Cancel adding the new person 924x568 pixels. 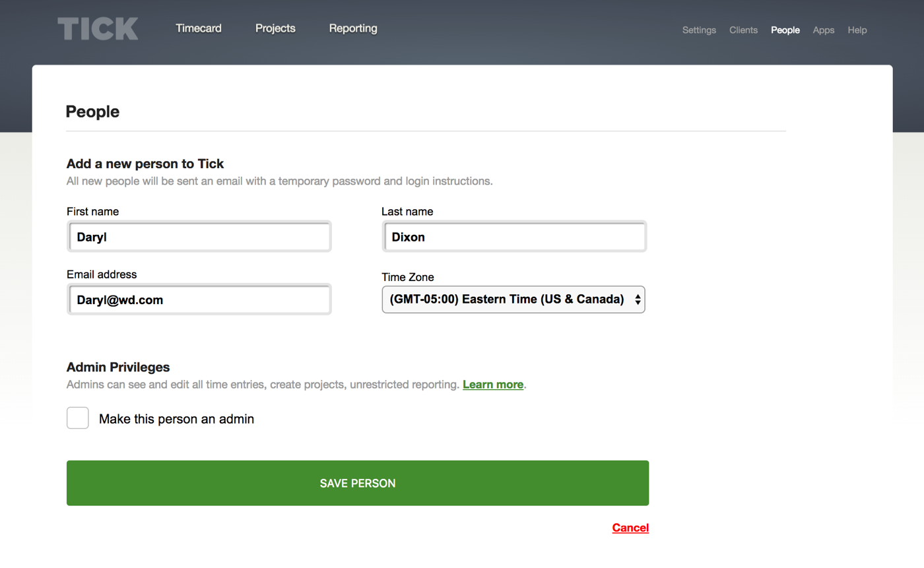630,527
